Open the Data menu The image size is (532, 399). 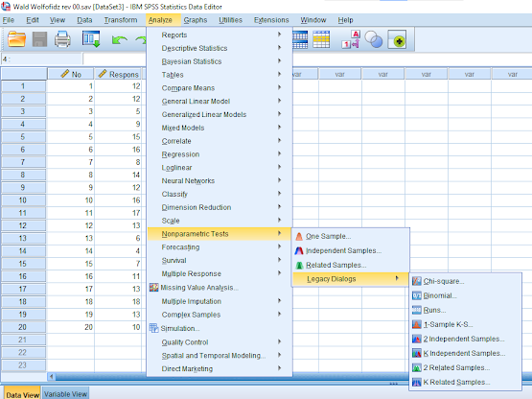point(84,20)
